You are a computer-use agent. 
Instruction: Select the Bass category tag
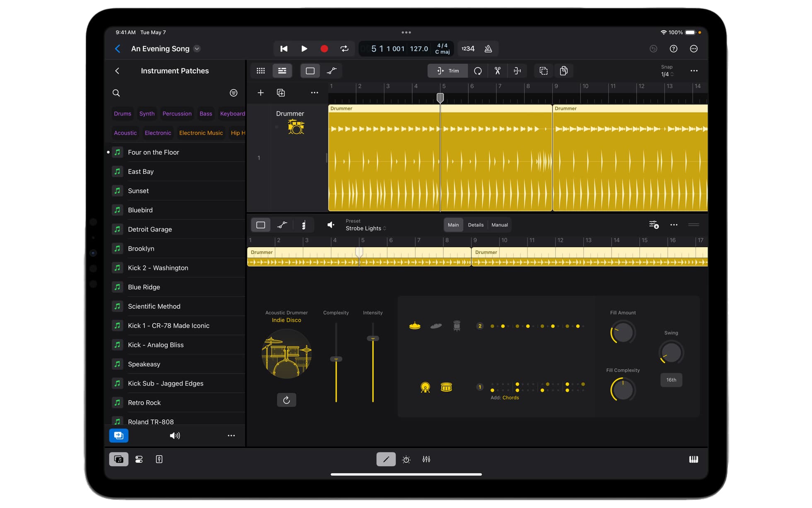[x=205, y=113]
